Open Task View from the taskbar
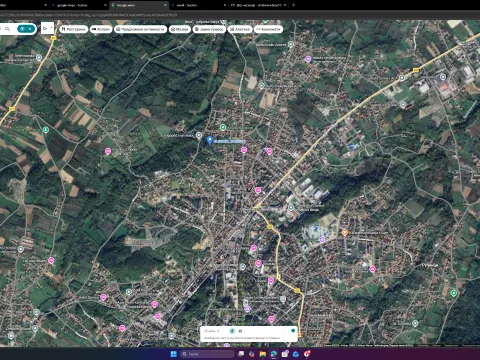480x360 pixels. [241, 354]
